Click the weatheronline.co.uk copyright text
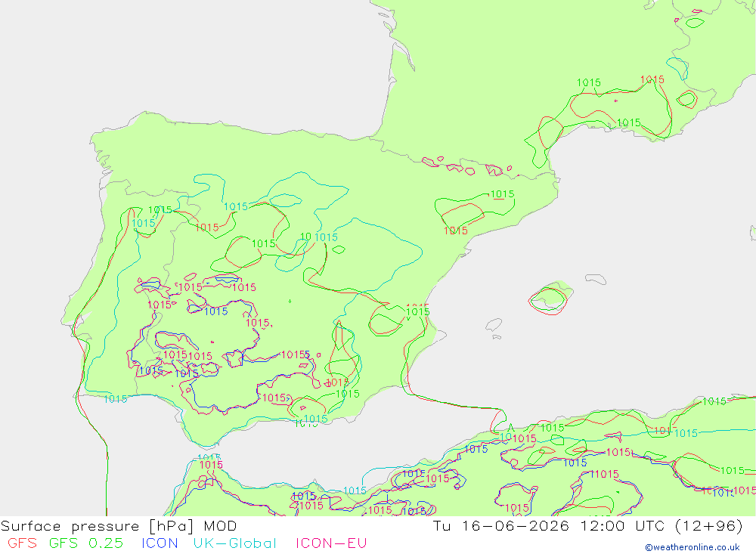This screenshot has width=756, height=554. 692,547
